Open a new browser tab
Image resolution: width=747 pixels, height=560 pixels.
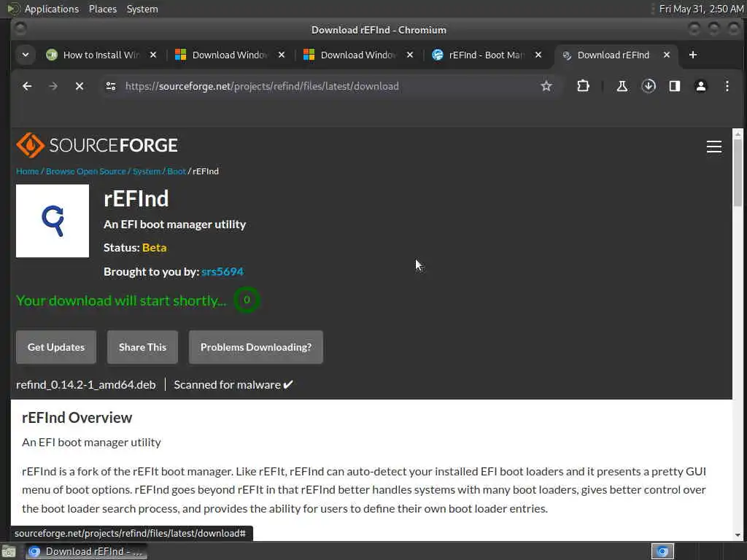693,55
